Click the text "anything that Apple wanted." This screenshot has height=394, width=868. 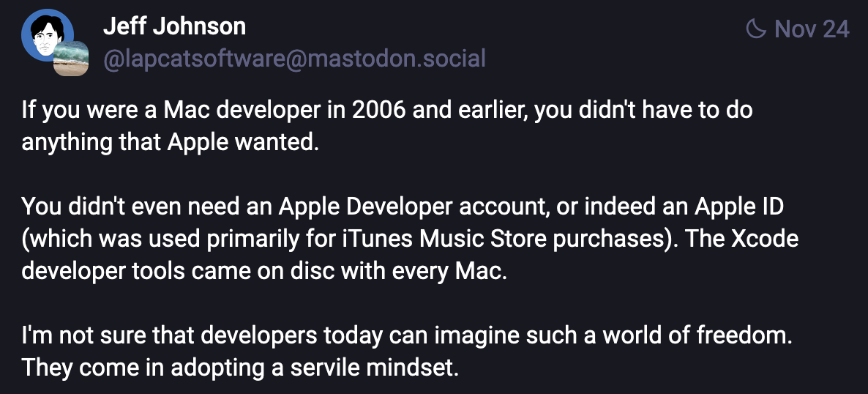(171, 141)
